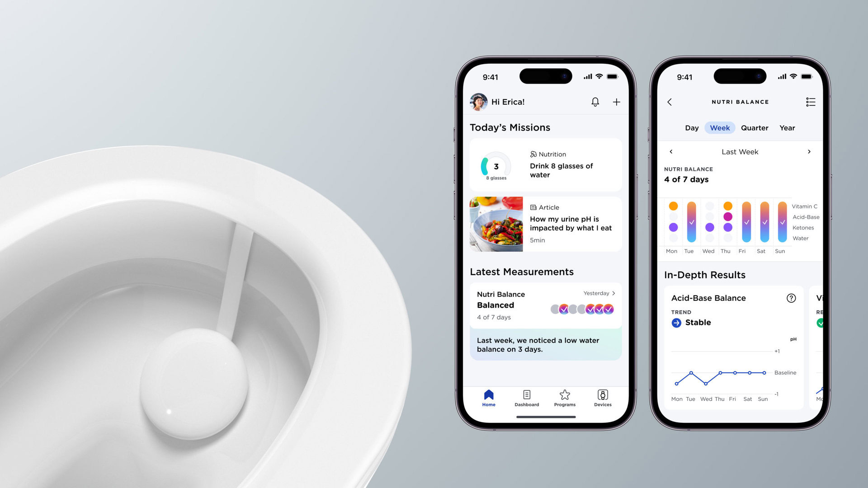Expand the Acid-Base Balance info tooltip
Screen dimensions: 868x488
tap(792, 298)
